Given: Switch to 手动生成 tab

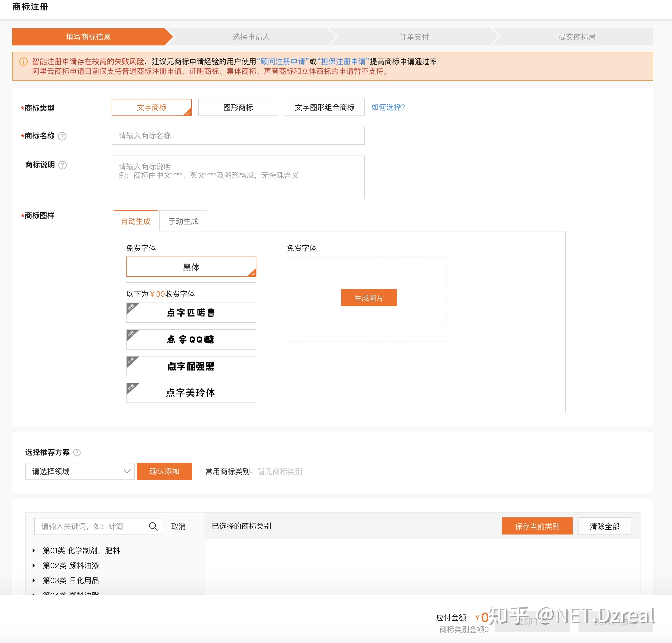Looking at the screenshot, I should click(x=183, y=222).
